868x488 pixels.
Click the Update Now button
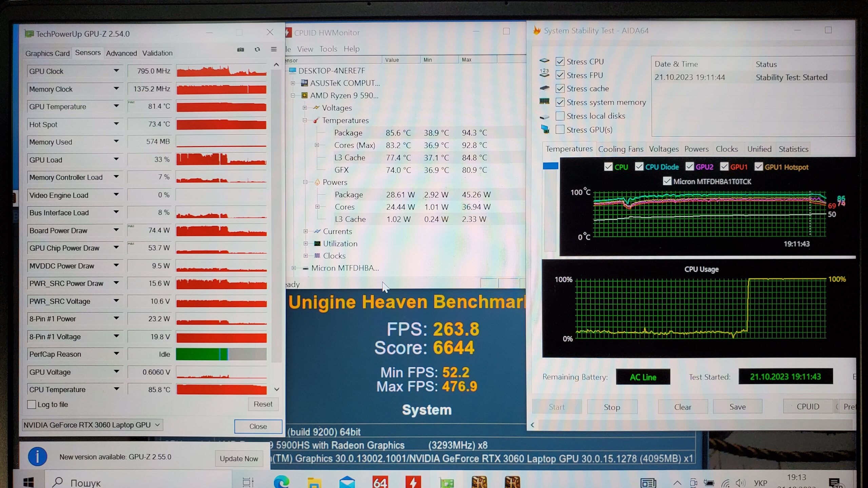239,459
